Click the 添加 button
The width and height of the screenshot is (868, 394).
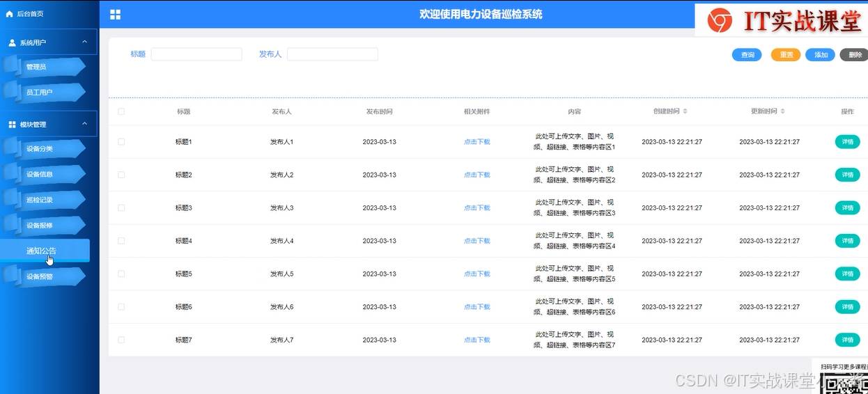(x=820, y=55)
